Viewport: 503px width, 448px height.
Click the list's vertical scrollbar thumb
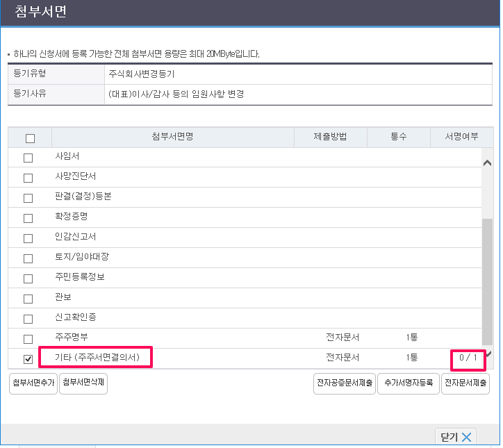click(487, 282)
